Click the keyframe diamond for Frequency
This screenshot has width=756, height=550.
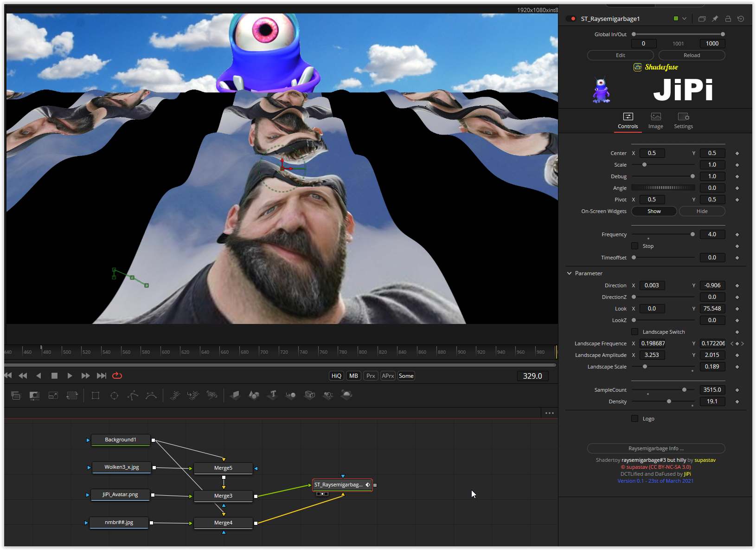(x=737, y=235)
